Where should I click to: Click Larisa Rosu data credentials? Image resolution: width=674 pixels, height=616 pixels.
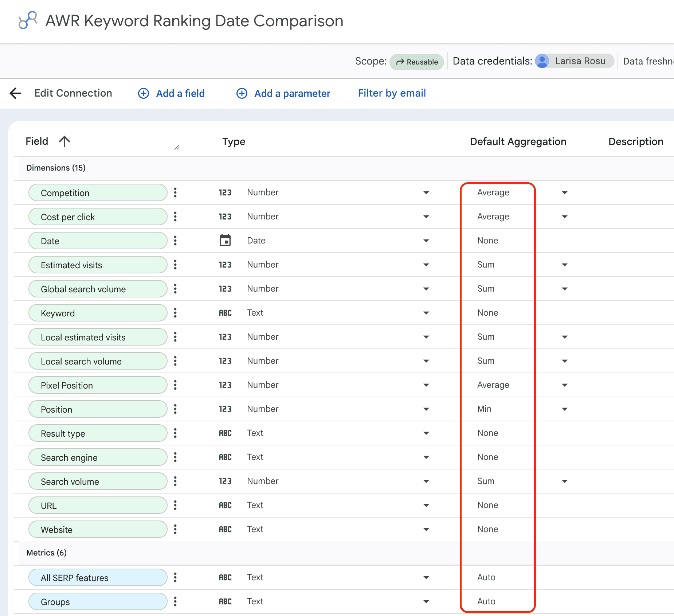[x=575, y=61]
